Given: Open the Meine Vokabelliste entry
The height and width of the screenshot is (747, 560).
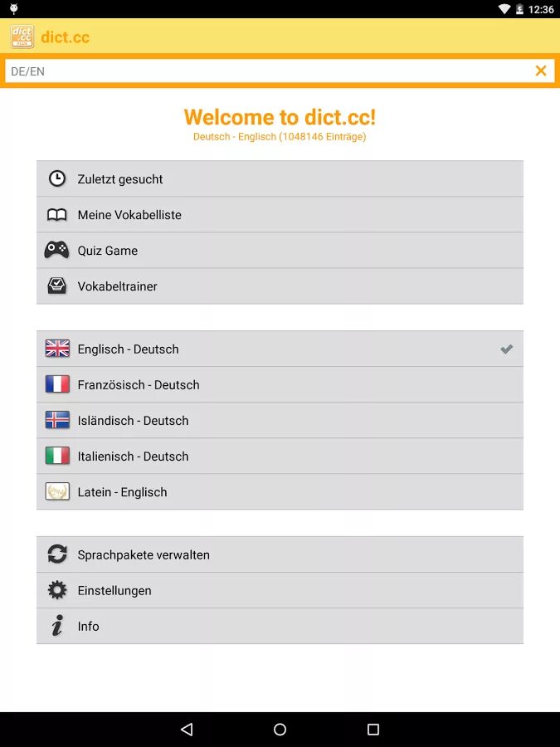Looking at the screenshot, I should click(x=280, y=214).
